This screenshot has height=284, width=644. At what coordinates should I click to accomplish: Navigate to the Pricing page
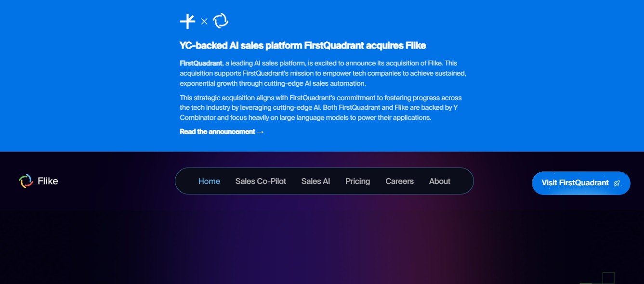pyautogui.click(x=357, y=181)
